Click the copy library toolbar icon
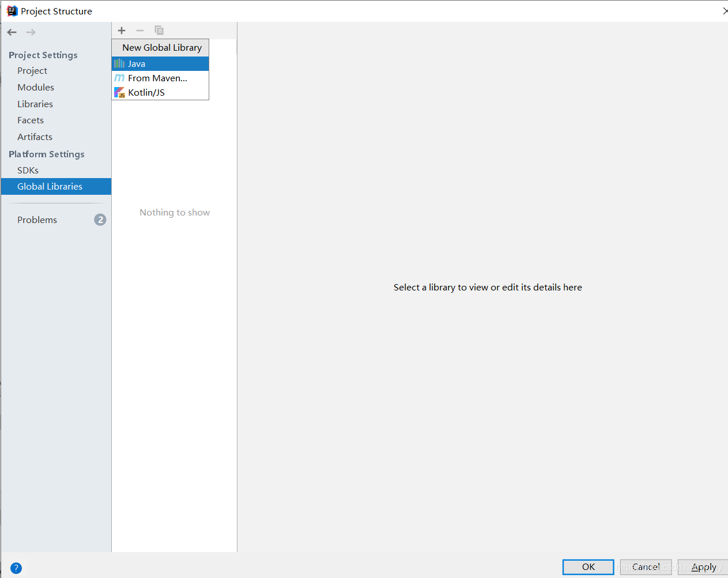The height and width of the screenshot is (578, 728). [159, 31]
